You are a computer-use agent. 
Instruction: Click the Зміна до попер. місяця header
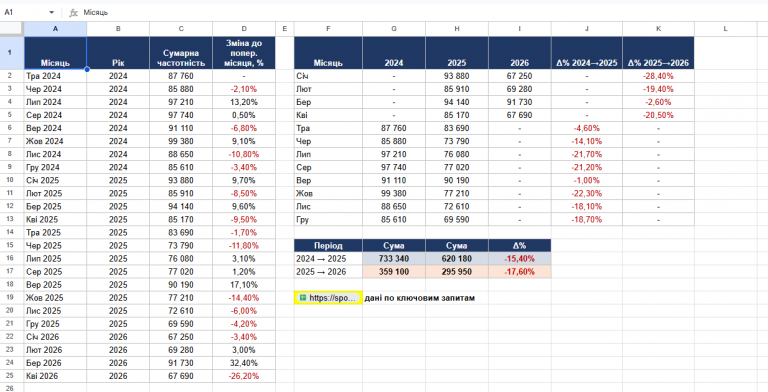point(244,52)
